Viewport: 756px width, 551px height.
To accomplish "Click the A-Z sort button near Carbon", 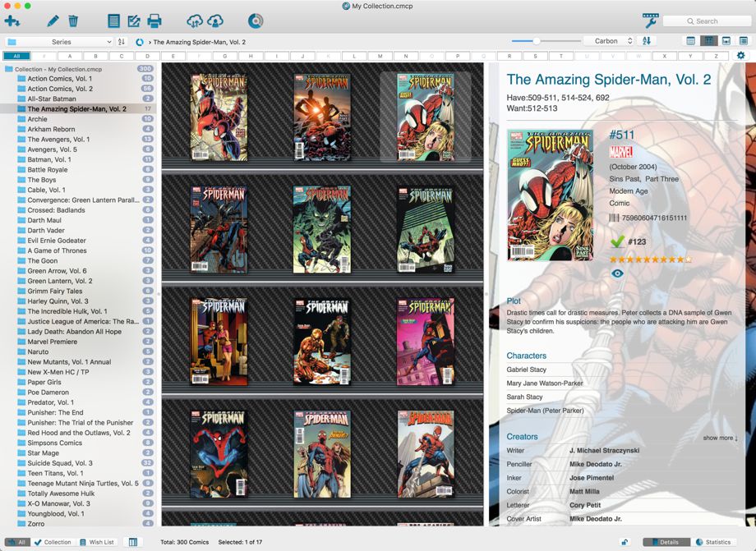I will [647, 41].
